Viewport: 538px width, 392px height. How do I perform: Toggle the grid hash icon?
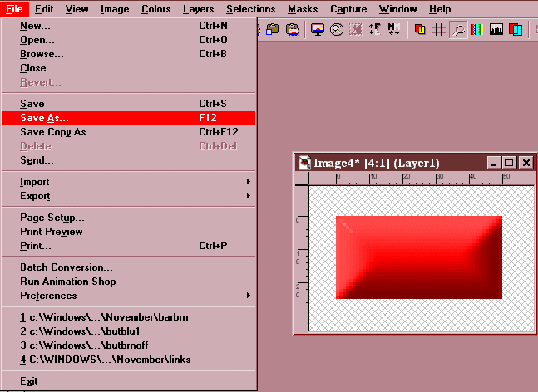tap(439, 29)
